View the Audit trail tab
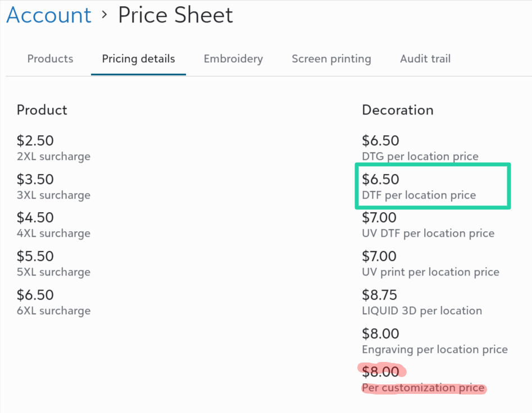532x413 pixels. [425, 59]
